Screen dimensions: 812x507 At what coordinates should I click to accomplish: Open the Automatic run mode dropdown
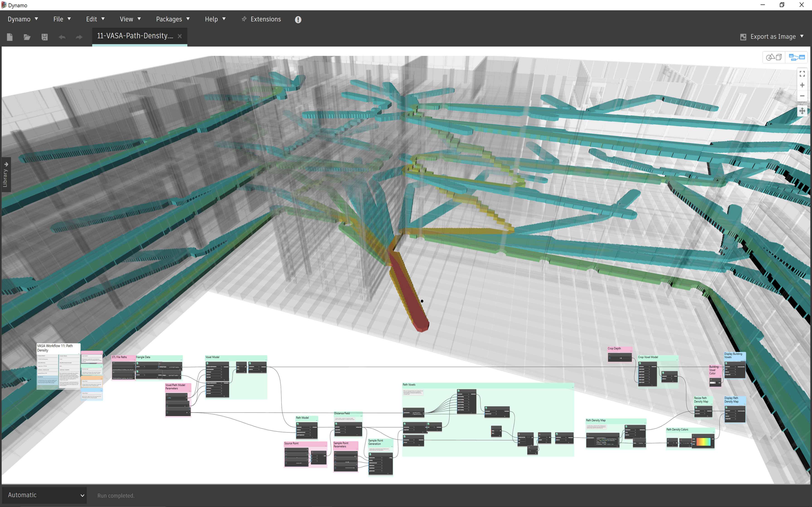coord(45,495)
